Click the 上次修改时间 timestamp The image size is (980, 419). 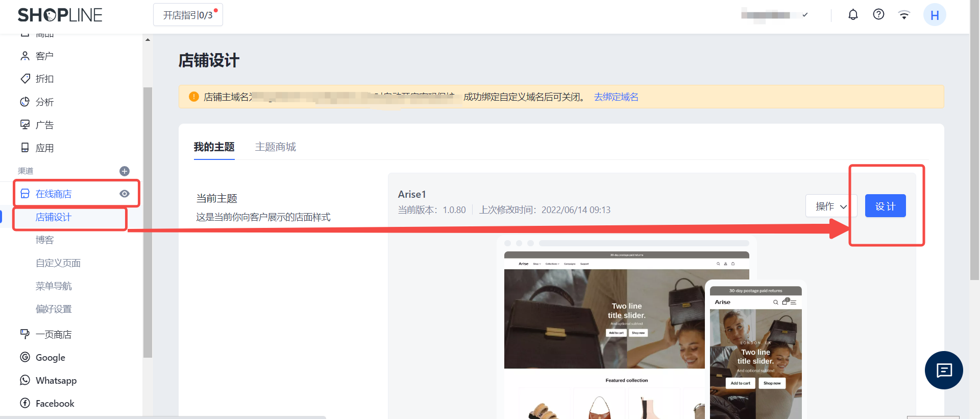[545, 210]
